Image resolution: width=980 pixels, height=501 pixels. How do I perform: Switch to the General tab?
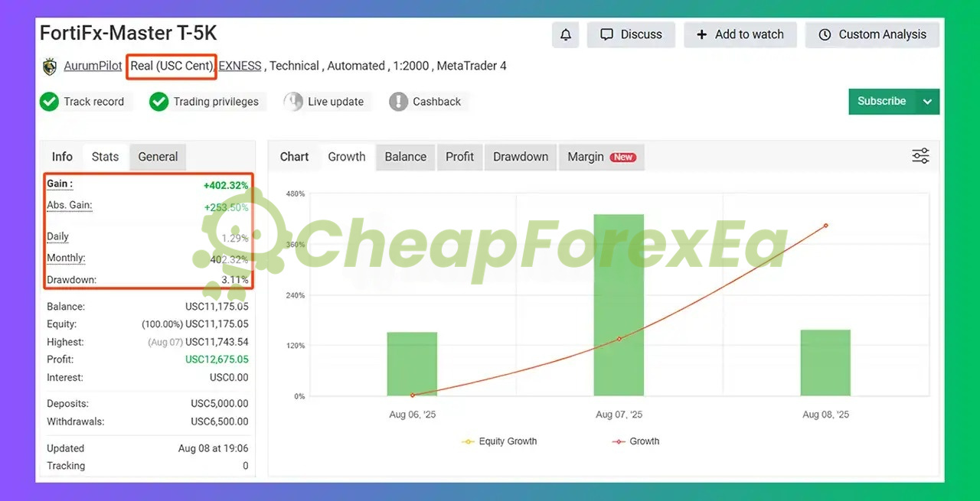(x=158, y=157)
